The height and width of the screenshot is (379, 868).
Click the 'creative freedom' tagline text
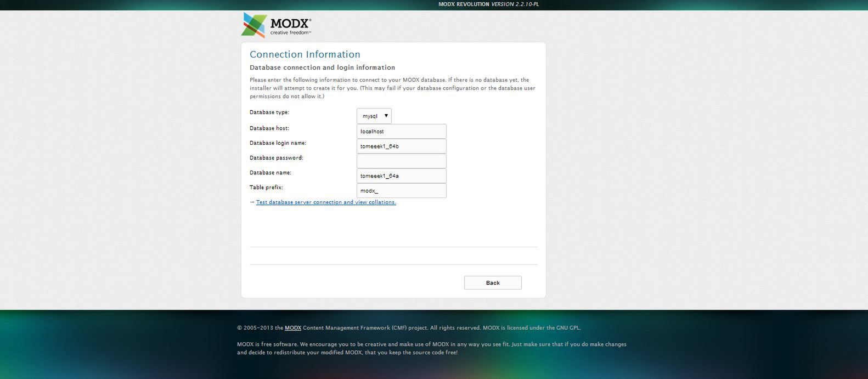pyautogui.click(x=291, y=33)
